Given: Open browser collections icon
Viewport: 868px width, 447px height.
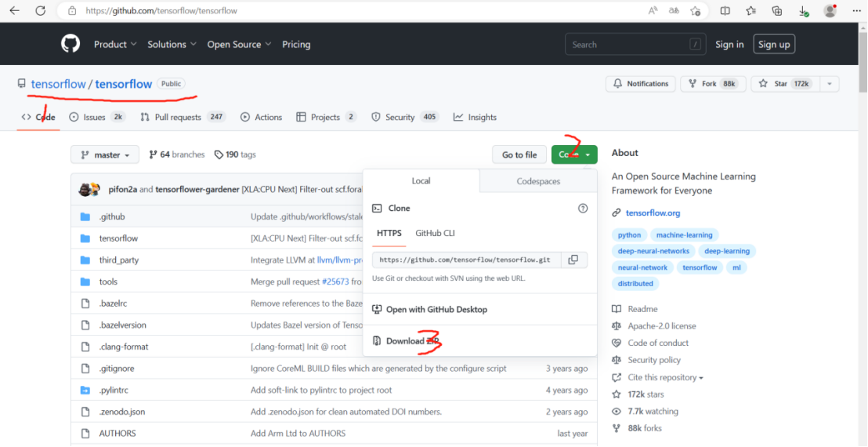Looking at the screenshot, I should [777, 10].
